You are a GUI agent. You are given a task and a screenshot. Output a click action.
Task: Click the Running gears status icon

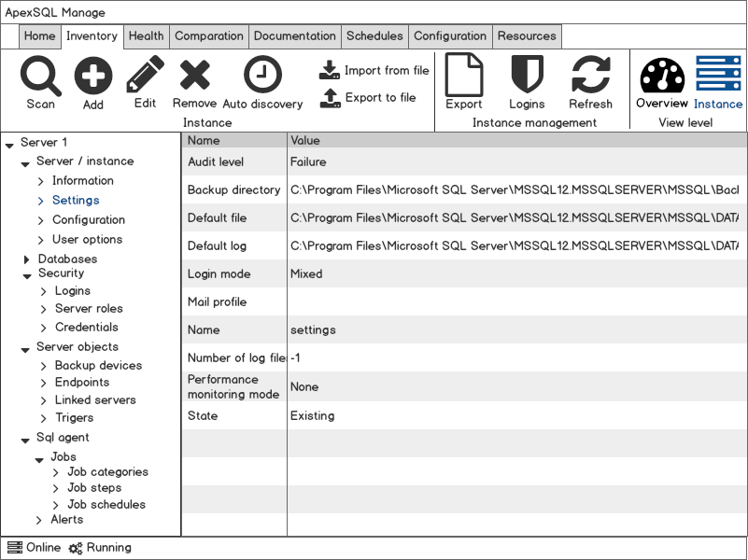pos(76,548)
